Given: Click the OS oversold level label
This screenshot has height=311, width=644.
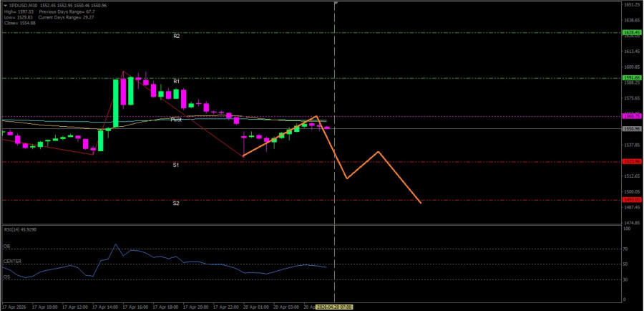Looking at the screenshot, I should pyautogui.click(x=6, y=277).
